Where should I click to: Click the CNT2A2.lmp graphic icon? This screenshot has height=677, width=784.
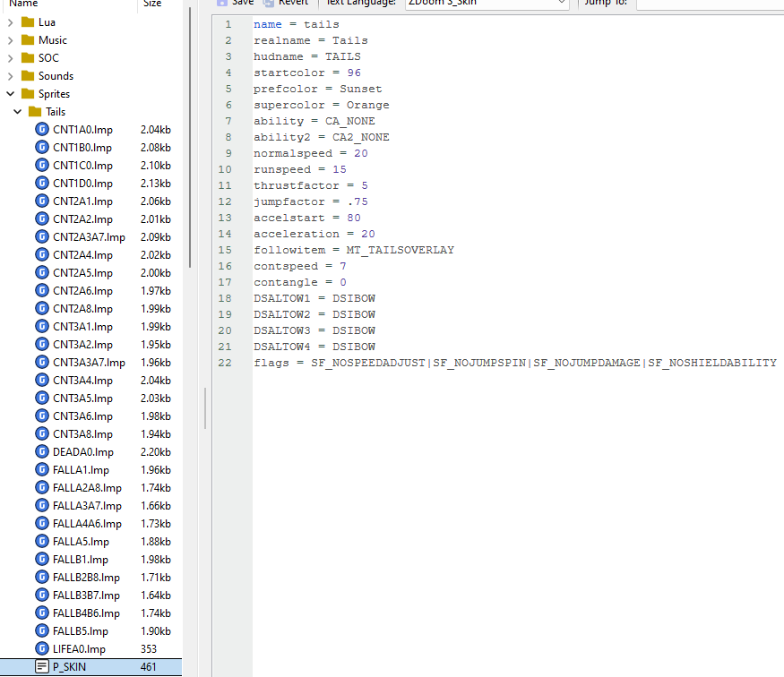click(x=42, y=219)
